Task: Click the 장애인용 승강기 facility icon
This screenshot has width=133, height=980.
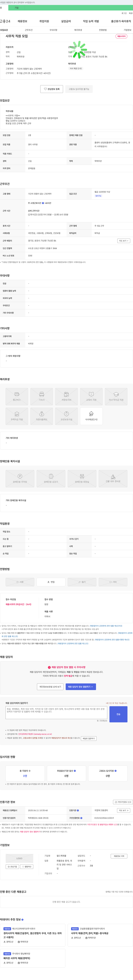Action: [51, 479]
